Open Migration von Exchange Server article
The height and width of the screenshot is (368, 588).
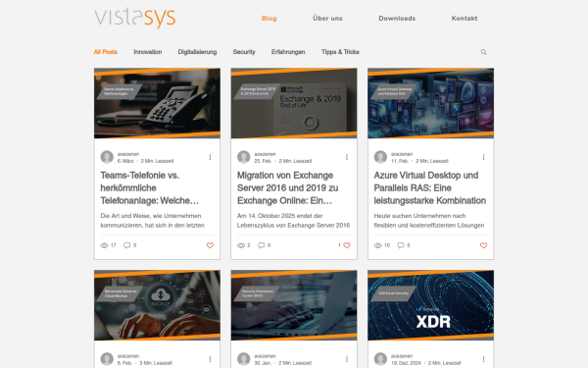[287, 187]
